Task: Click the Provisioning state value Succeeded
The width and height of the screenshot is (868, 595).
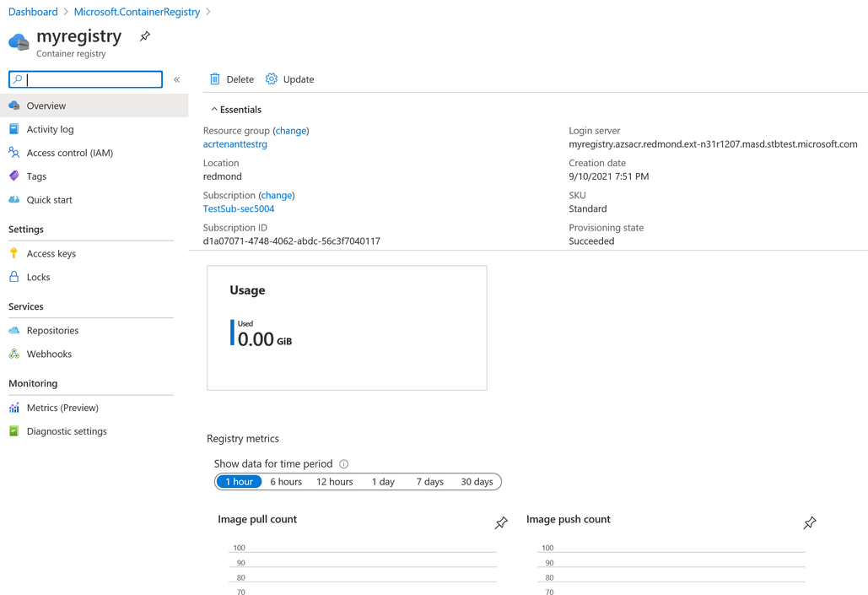Action: 592,241
